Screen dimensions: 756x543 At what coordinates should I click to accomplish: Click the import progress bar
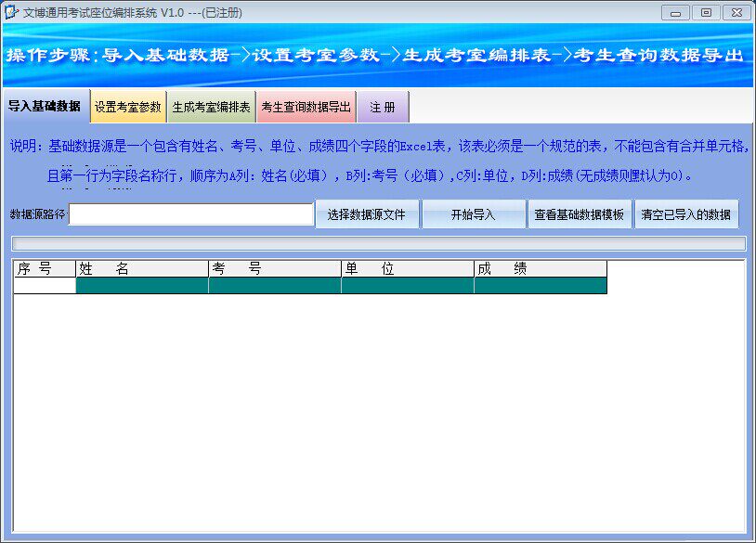379,243
